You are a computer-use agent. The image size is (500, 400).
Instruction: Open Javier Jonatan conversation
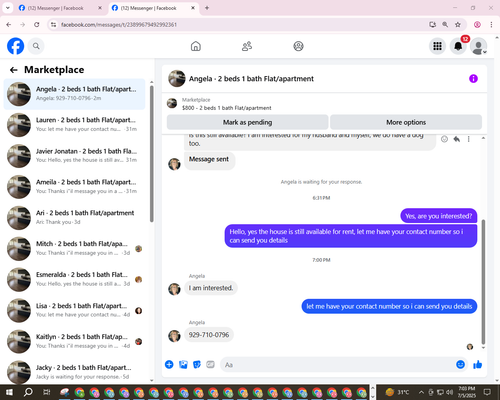point(75,156)
